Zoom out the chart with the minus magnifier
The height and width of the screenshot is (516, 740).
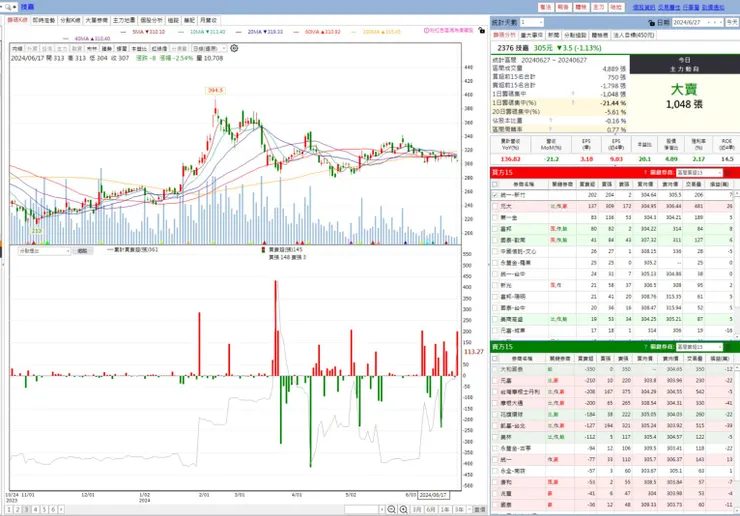[391, 509]
